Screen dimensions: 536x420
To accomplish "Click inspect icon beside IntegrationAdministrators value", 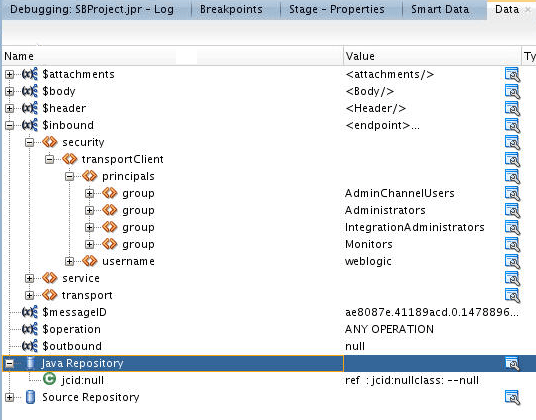I will (x=512, y=228).
